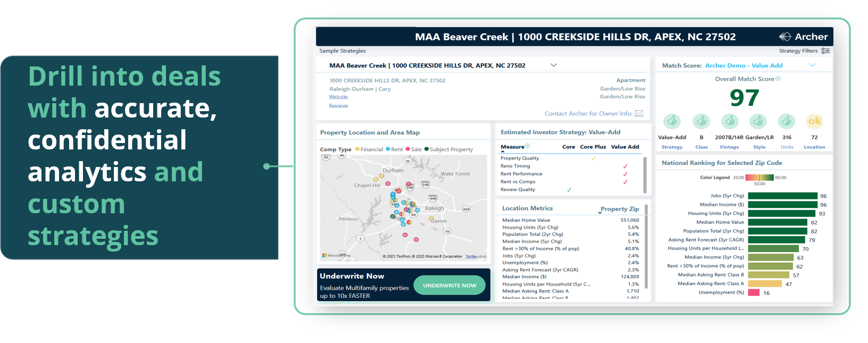
Task: Click the thumbs-up icon above Class
Action: (701, 121)
